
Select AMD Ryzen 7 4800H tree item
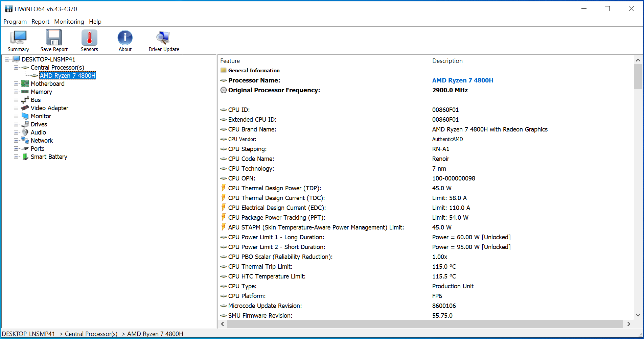68,76
